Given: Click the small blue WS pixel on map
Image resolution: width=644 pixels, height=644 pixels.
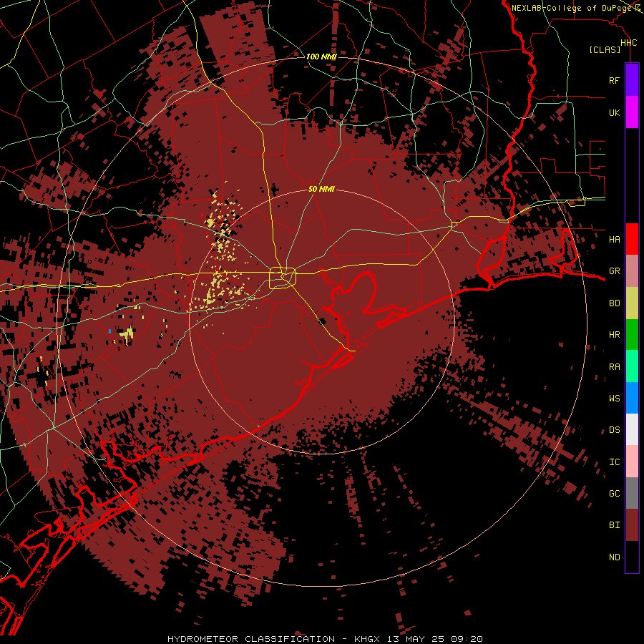Looking at the screenshot, I should click(109, 331).
